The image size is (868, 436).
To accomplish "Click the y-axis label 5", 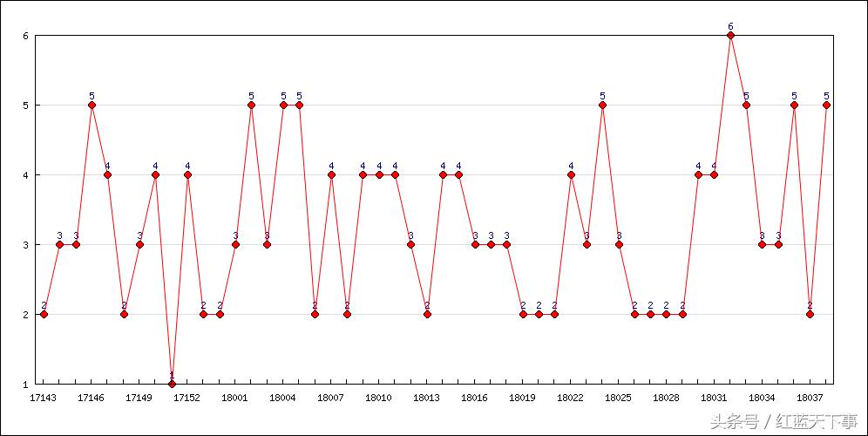I will pyautogui.click(x=24, y=106).
